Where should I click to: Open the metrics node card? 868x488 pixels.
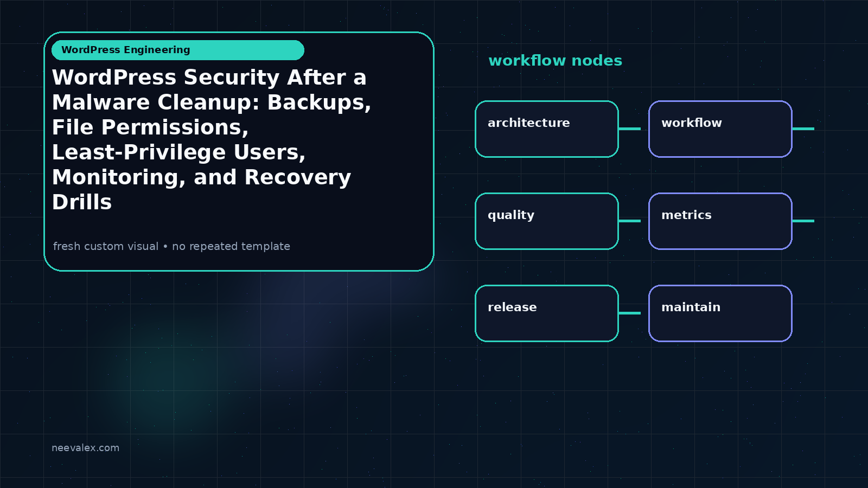point(720,221)
